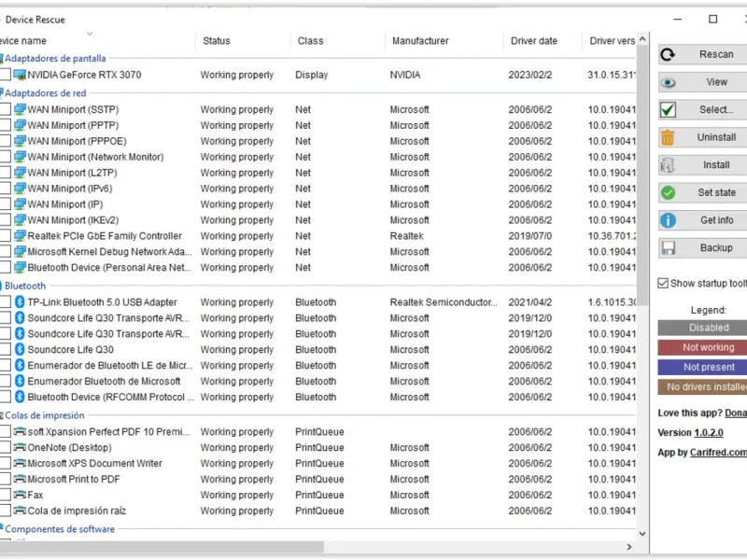Open the version 1.0.2.0 link
The height and width of the screenshot is (560, 747).
point(709,432)
